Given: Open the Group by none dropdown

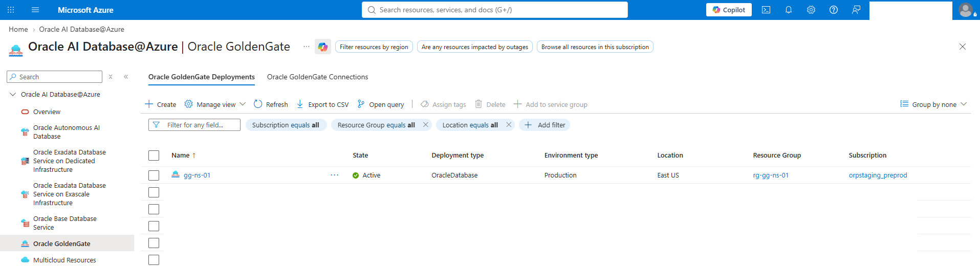Looking at the screenshot, I should (934, 104).
